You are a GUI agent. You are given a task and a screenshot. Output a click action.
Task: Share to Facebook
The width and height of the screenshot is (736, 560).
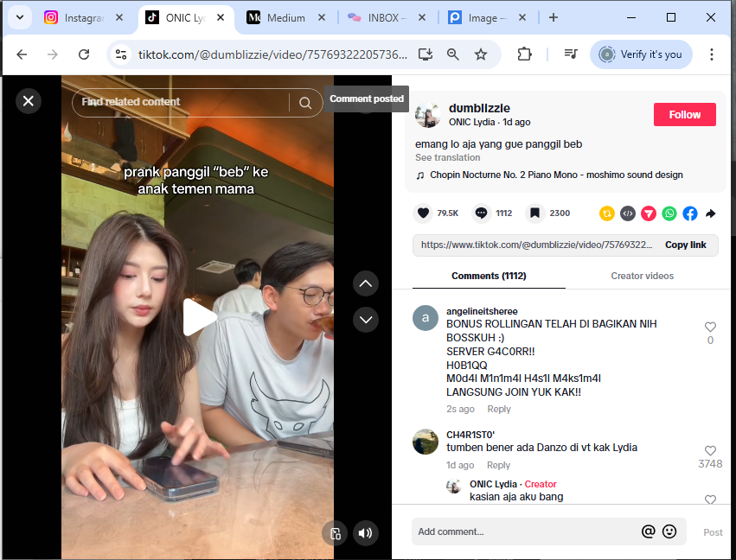point(690,213)
